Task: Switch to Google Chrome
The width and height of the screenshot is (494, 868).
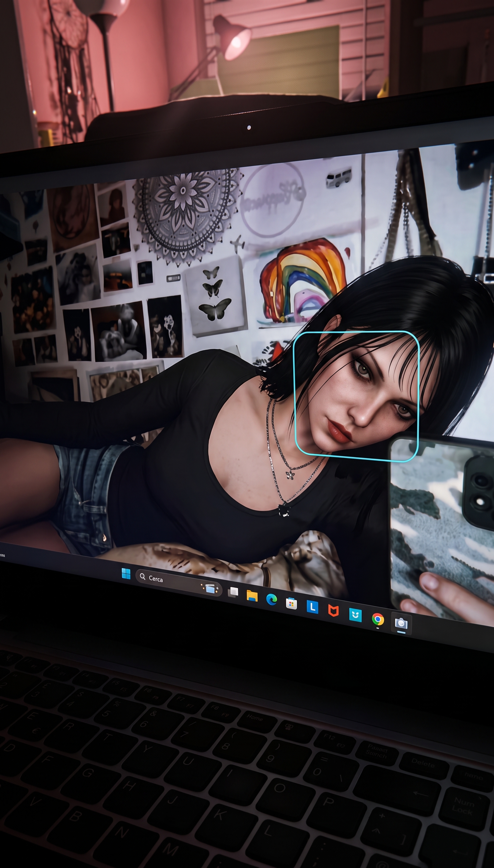Action: [x=378, y=619]
